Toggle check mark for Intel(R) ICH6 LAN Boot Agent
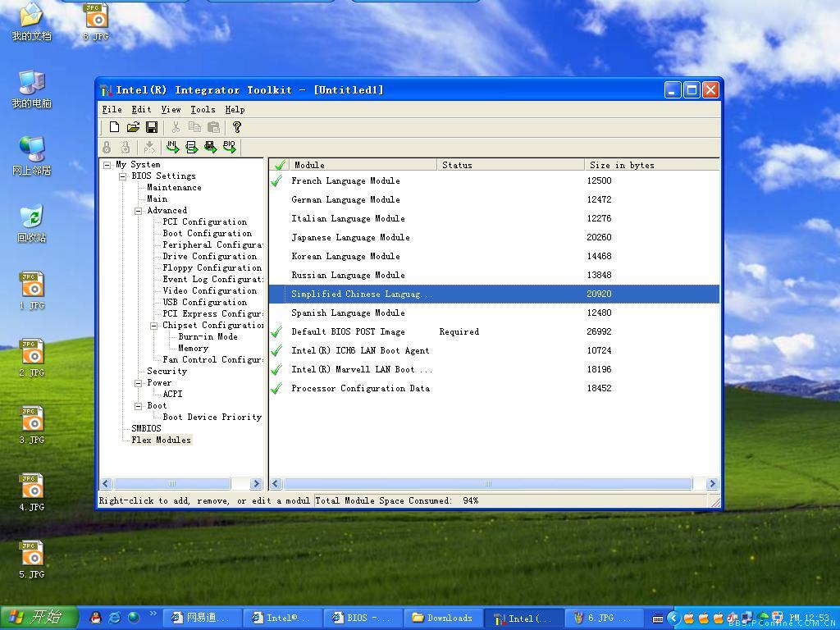This screenshot has width=840, height=630. (276, 351)
